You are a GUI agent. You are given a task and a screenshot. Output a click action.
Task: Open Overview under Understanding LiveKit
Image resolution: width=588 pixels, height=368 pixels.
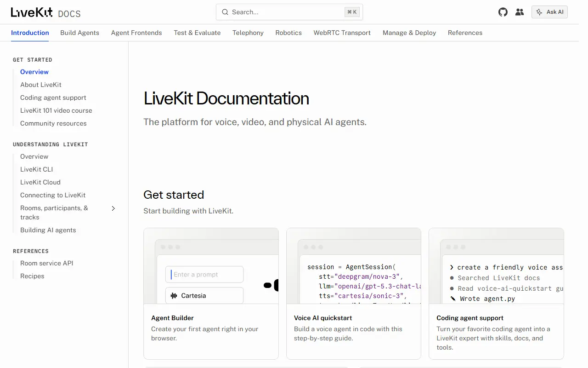click(x=34, y=156)
